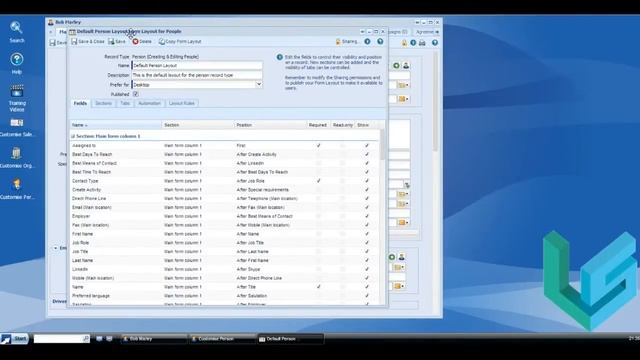Screen dimensions: 640x360
Task: Click the lower green add icon in Bob Marley window
Action: pyautogui.click(x=392, y=257)
